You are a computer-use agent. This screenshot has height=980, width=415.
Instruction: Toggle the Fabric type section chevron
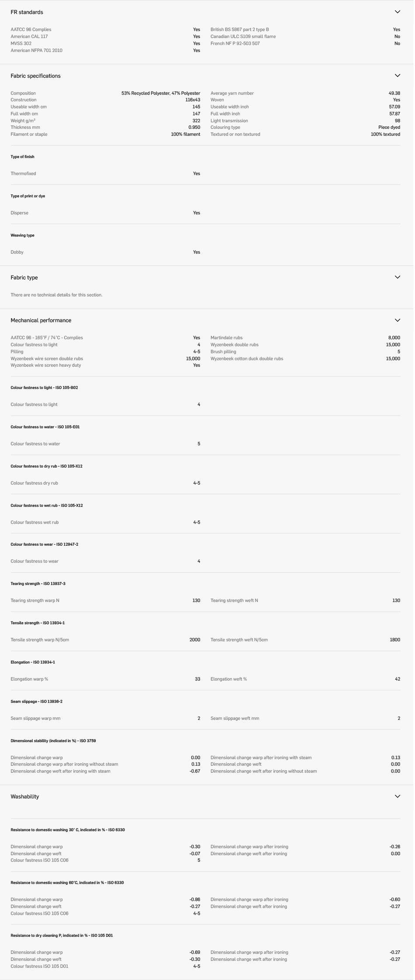click(x=397, y=277)
